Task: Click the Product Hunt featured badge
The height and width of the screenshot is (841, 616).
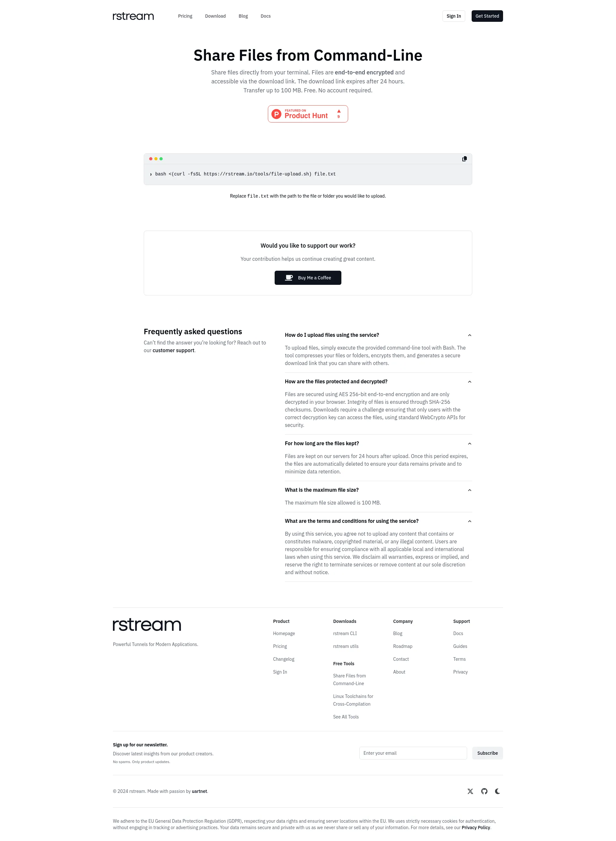Action: coord(308,114)
